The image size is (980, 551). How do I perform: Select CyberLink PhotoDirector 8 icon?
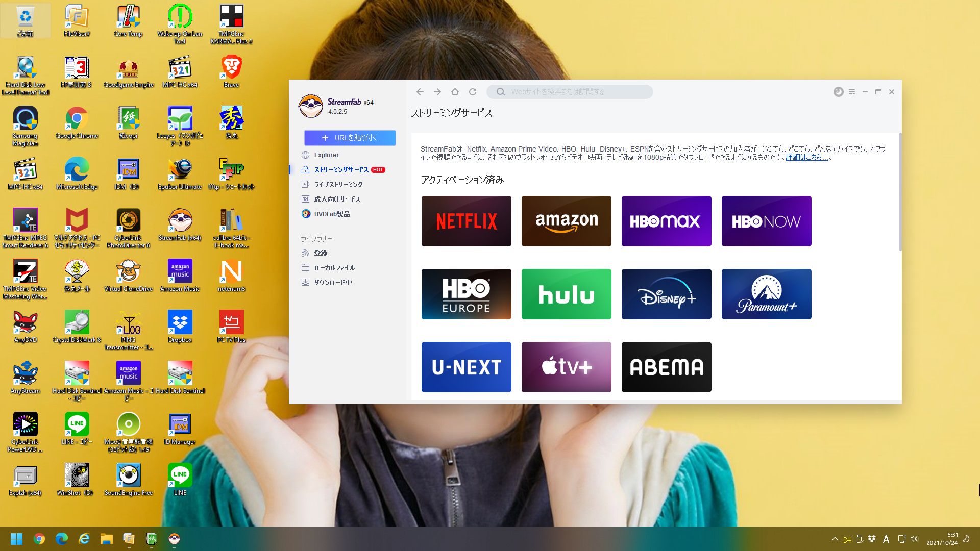click(128, 229)
